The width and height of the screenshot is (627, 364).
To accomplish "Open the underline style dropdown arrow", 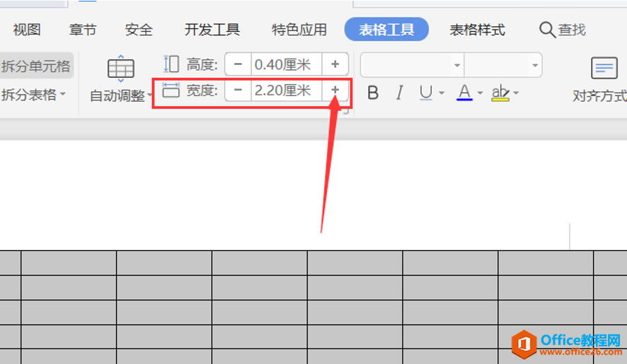I will [x=442, y=93].
